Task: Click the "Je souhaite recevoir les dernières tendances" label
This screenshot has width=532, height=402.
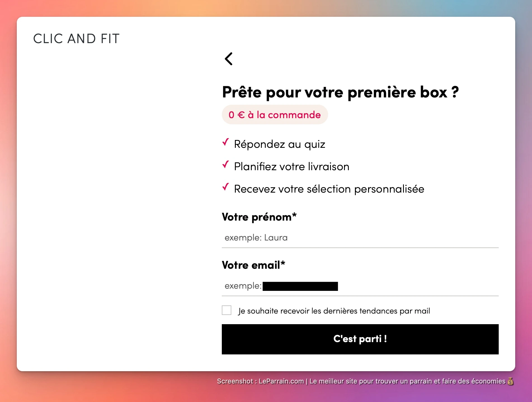Action: pyautogui.click(x=334, y=311)
